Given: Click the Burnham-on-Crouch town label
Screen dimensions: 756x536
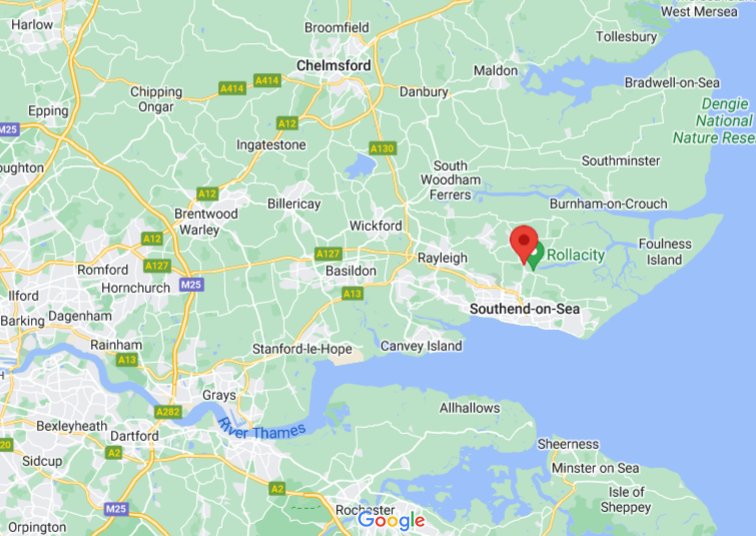Looking at the screenshot, I should point(608,204).
